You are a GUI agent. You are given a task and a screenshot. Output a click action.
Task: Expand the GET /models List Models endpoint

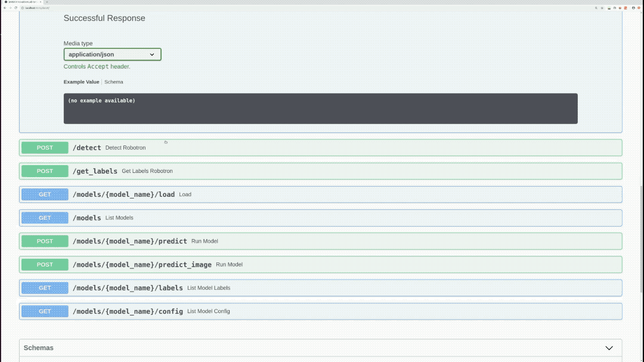click(x=320, y=218)
